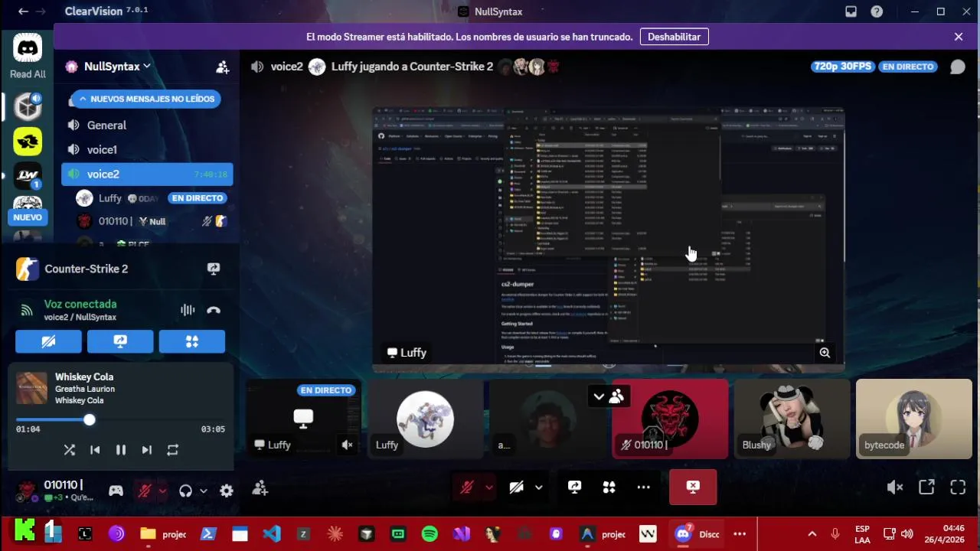Open the cube server icon with audio badge

[28, 106]
